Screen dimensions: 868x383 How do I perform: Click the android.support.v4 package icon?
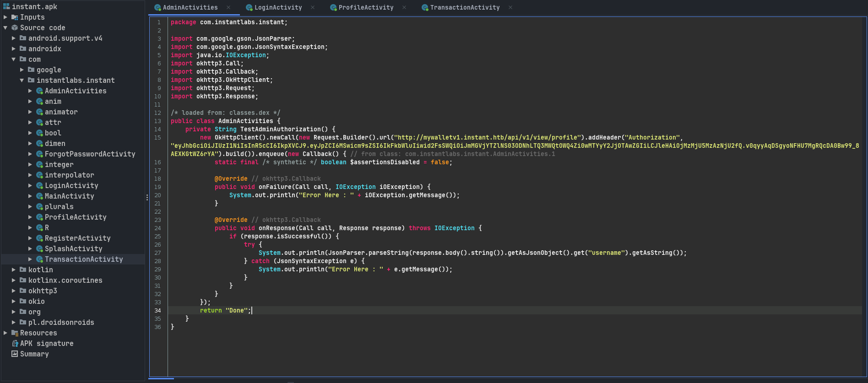[23, 38]
